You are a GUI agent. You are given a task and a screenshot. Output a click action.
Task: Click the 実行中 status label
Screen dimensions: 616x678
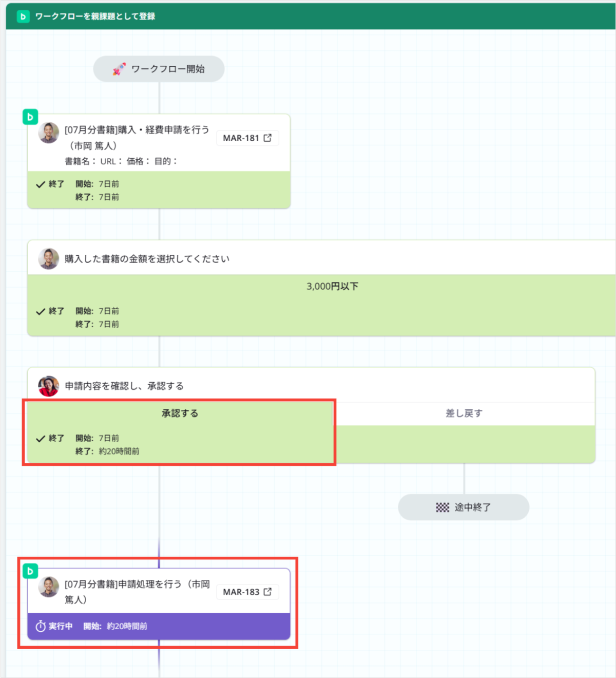pos(61,627)
